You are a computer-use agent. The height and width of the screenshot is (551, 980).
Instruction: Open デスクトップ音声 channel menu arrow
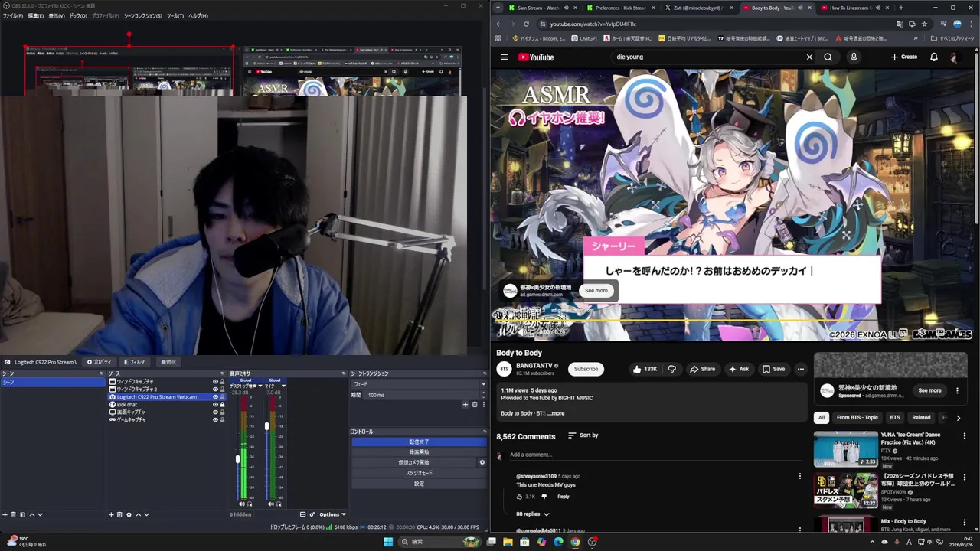[260, 386]
